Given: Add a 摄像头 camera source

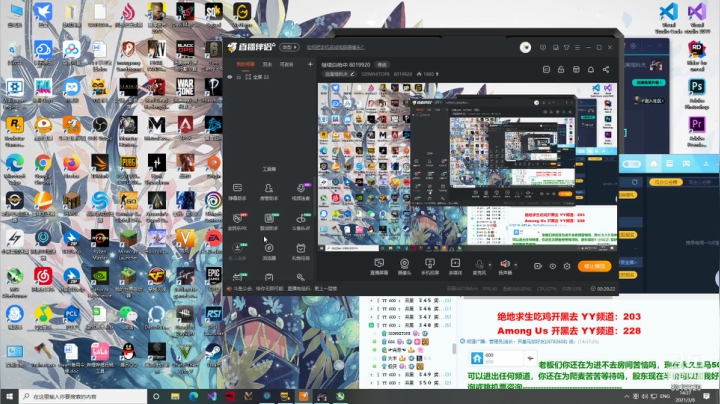Looking at the screenshot, I should coord(404,266).
